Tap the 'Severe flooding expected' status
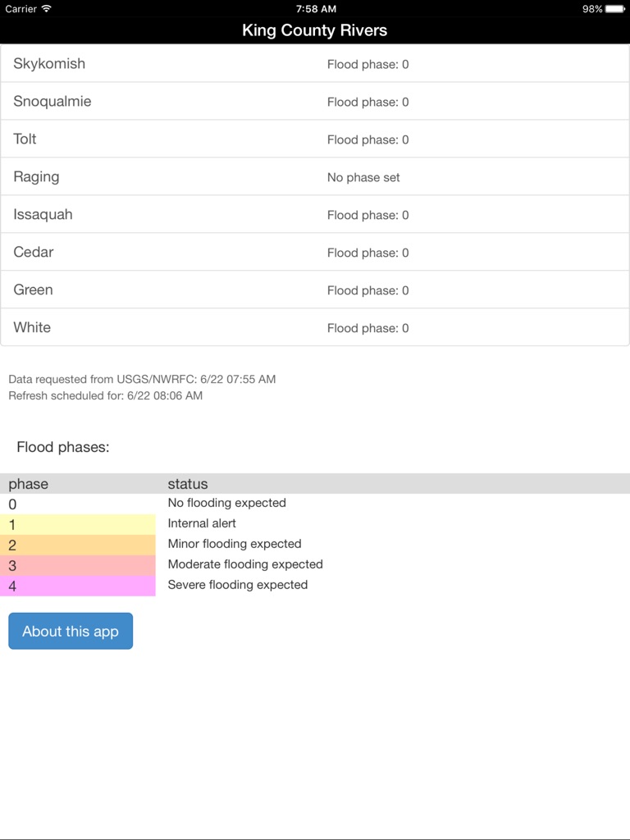630x840 pixels. tap(238, 585)
